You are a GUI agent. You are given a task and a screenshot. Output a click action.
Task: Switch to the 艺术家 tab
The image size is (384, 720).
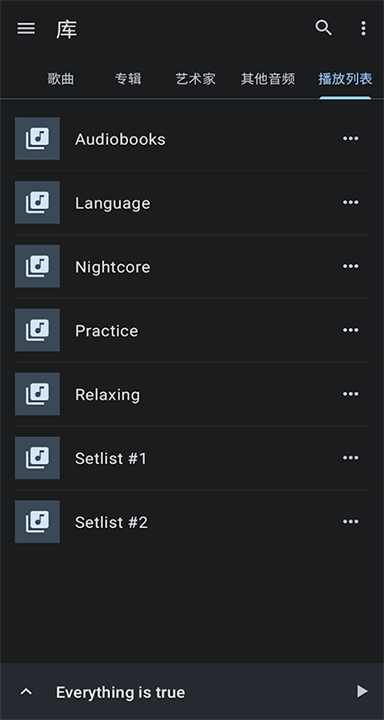tap(195, 79)
